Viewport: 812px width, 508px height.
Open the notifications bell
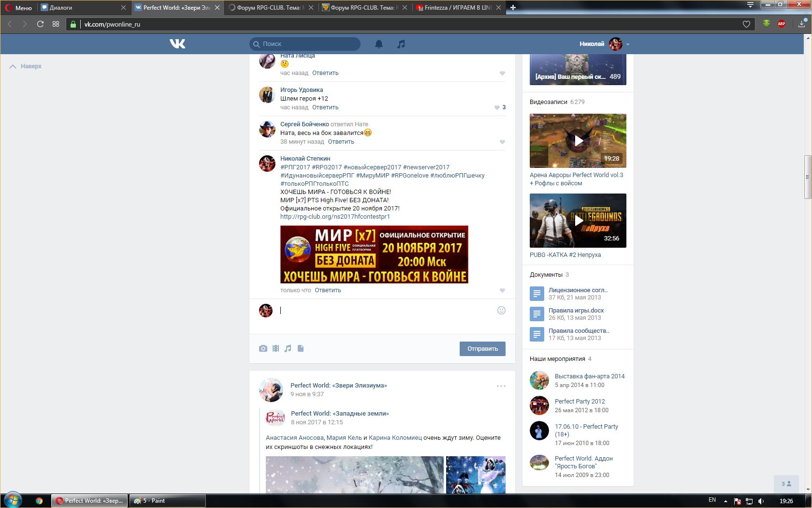[379, 44]
